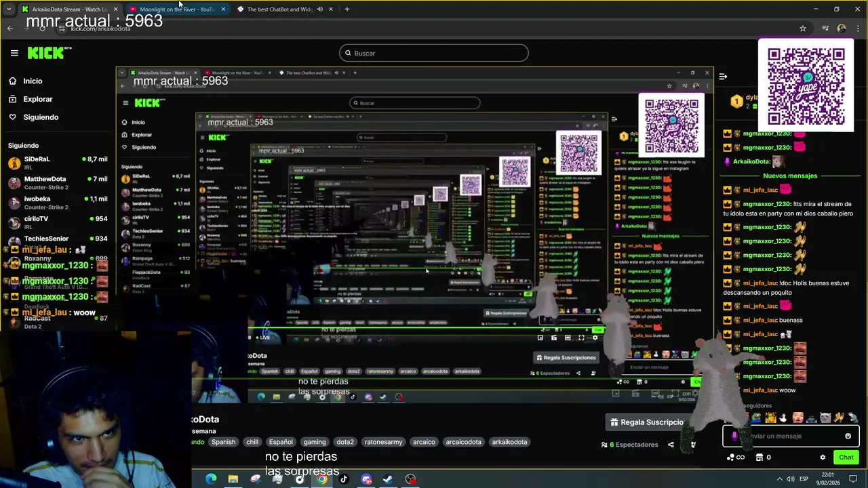Viewport: 868px width, 488px height.
Task: Switch ESP keyboard language
Action: coord(804,479)
